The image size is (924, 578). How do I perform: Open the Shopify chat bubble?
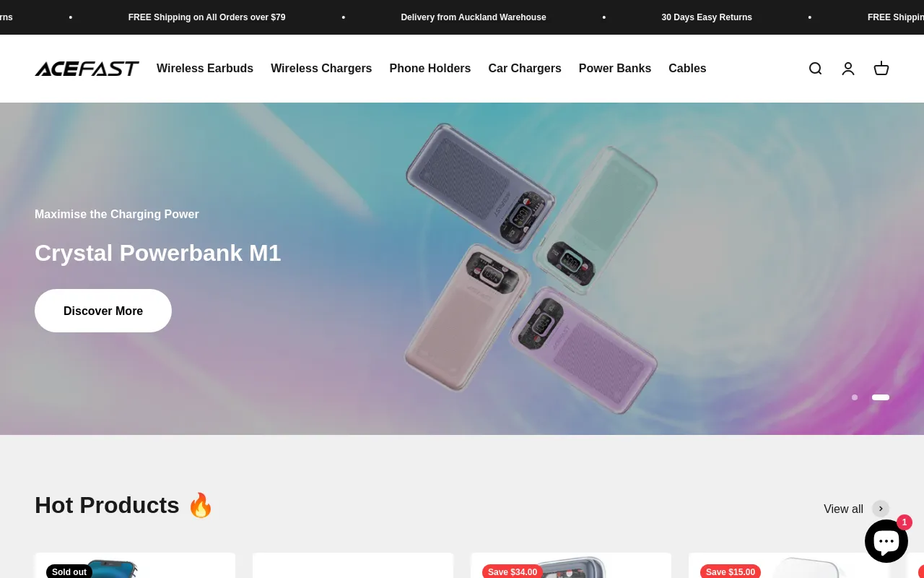coord(886,541)
